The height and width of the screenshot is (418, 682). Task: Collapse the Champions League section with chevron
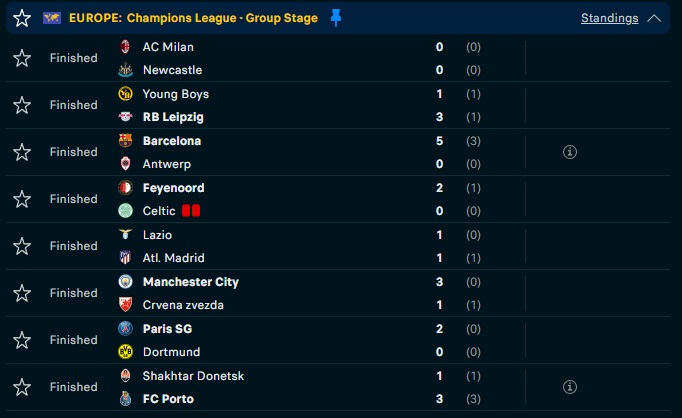pyautogui.click(x=654, y=18)
